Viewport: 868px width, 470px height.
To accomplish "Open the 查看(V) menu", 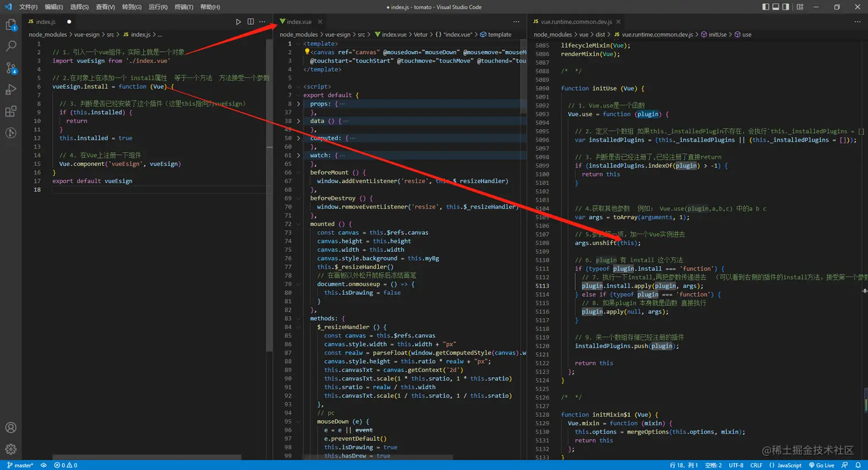I will pyautogui.click(x=105, y=7).
